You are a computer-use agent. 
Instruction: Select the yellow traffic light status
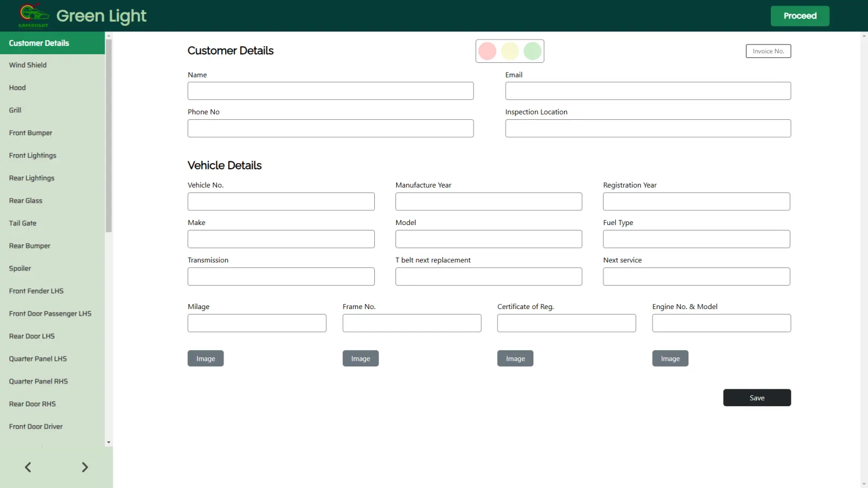point(510,51)
